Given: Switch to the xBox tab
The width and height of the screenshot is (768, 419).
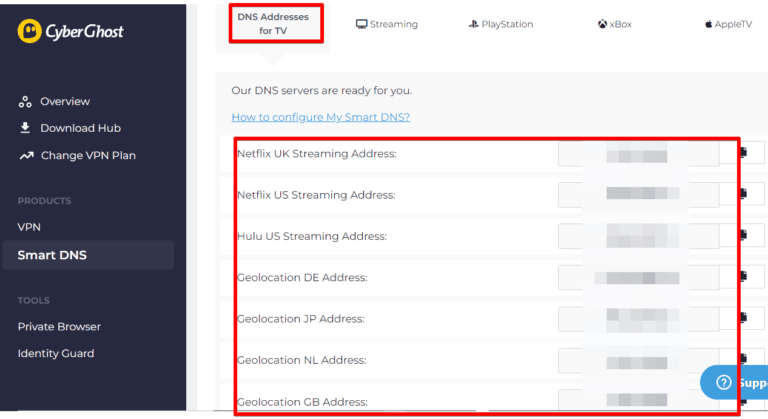Looking at the screenshot, I should (x=616, y=24).
